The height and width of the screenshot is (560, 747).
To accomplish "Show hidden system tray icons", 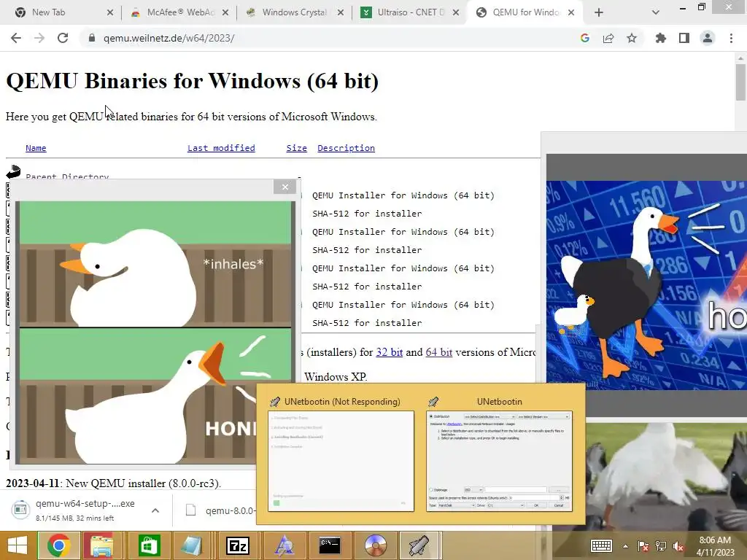I will (x=625, y=546).
